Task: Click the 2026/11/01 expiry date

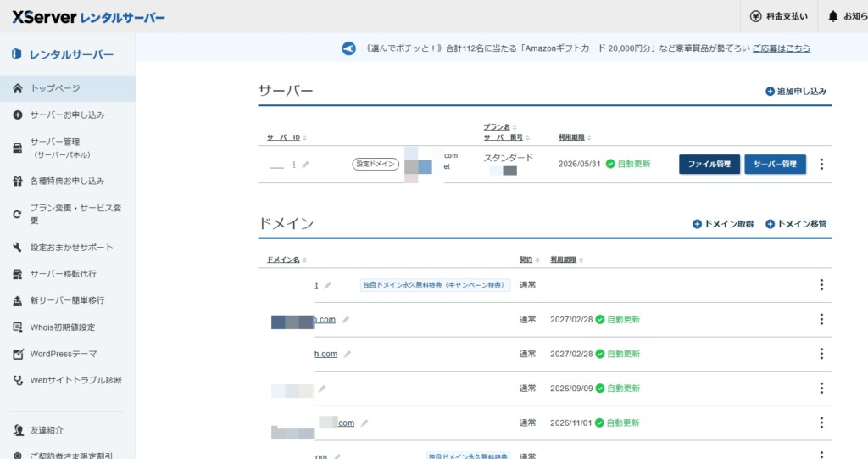Action: [570, 423]
